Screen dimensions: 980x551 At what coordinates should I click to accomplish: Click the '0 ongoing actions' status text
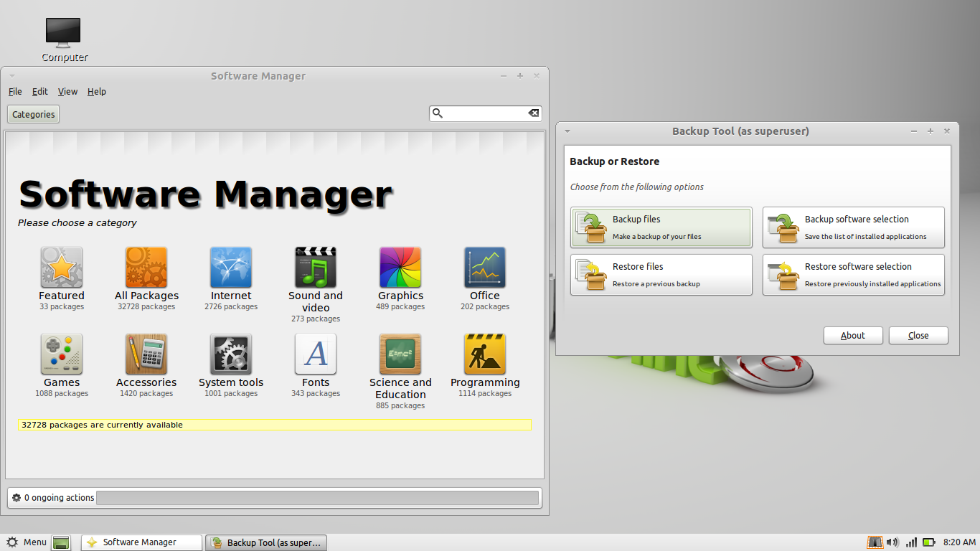coord(60,498)
